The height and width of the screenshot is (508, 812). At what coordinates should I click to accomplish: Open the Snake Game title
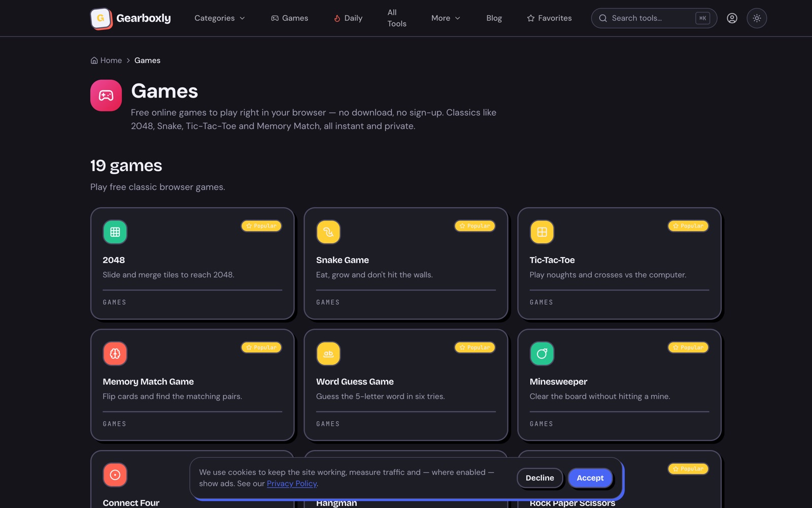click(x=343, y=260)
